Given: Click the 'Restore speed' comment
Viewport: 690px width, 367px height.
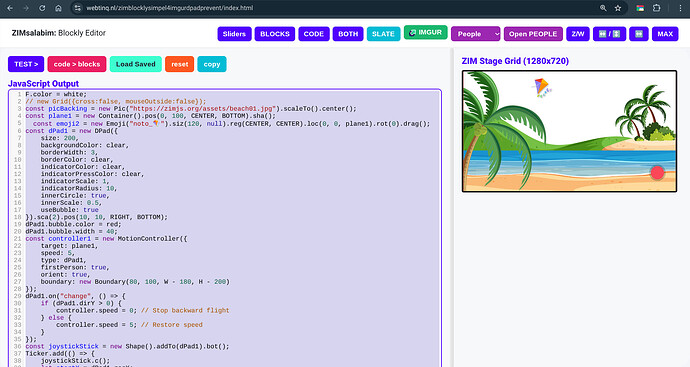Looking at the screenshot, I should click(172, 325).
